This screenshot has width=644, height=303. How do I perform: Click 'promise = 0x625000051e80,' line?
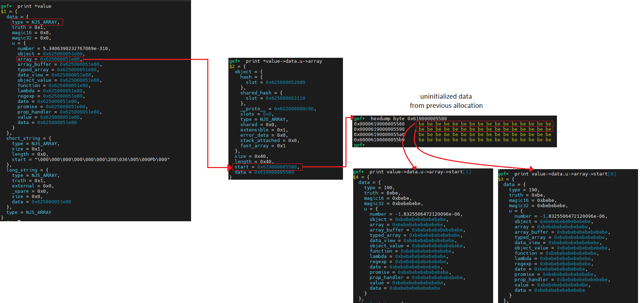(53, 106)
